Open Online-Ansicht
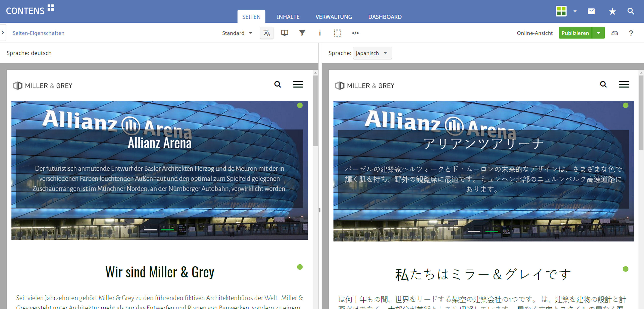This screenshot has width=644, height=309. pyautogui.click(x=535, y=33)
